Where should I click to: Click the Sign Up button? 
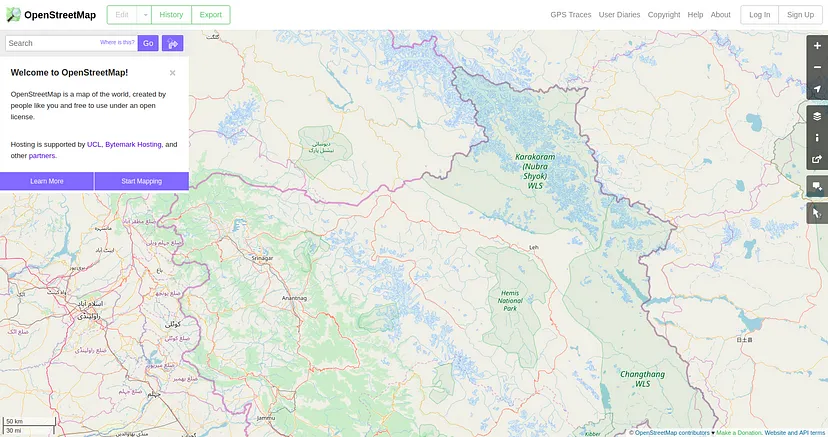[800, 15]
